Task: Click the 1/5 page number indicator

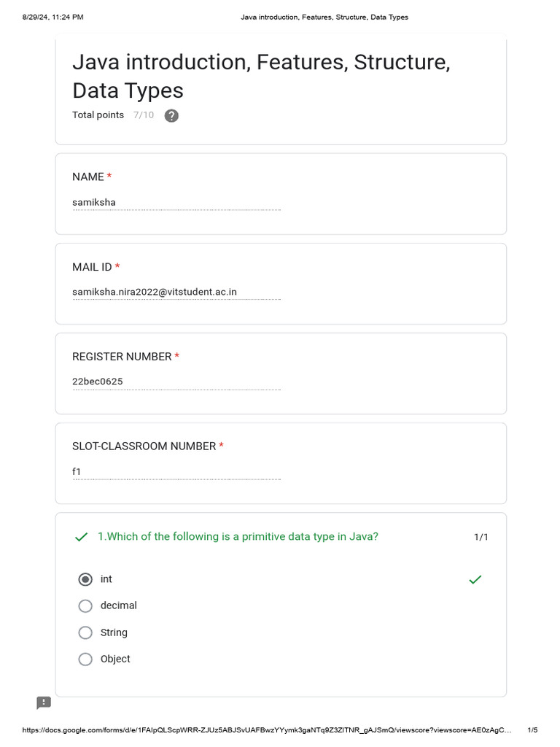Action: click(532, 729)
